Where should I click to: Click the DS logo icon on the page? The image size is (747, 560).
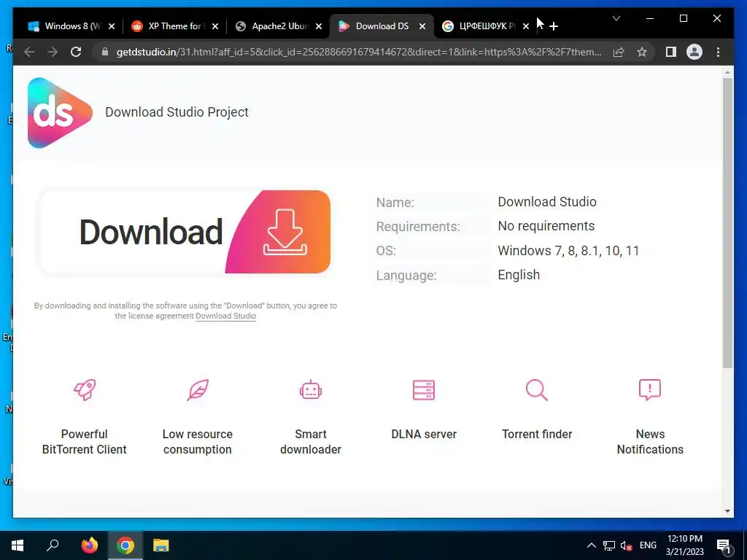60,113
